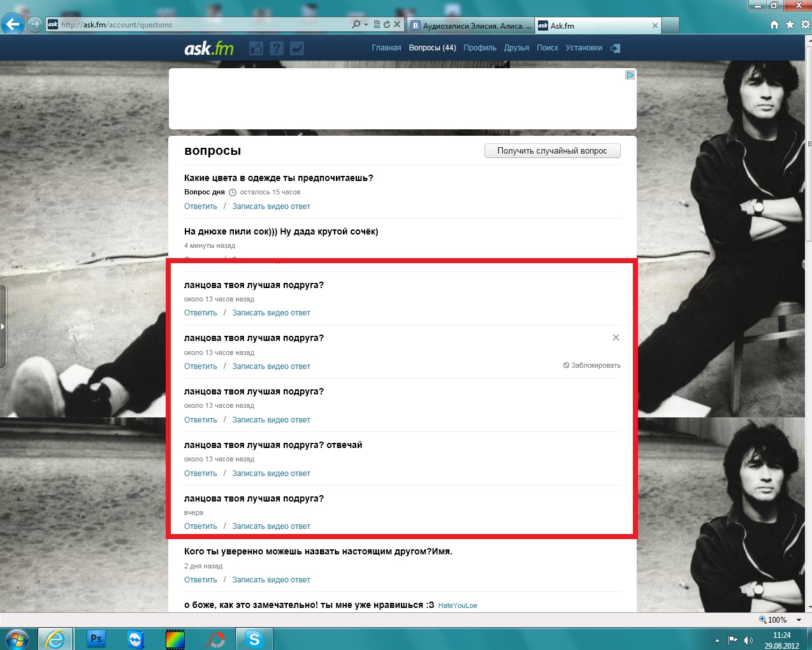The image size is (812, 650).
Task: Open TeamViewer from the taskbar
Action: pos(136,639)
